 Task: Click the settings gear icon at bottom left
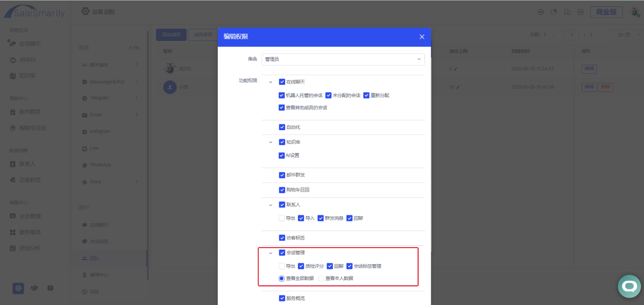(18, 288)
